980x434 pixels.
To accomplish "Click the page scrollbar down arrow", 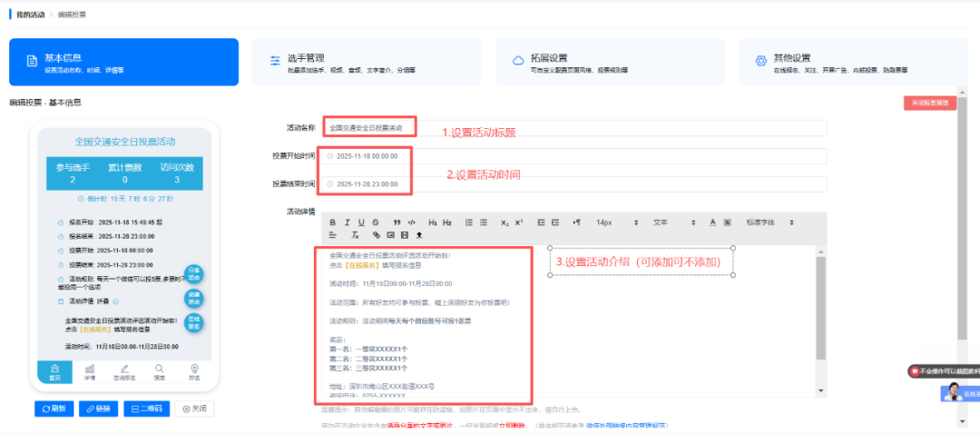I will [963, 421].
